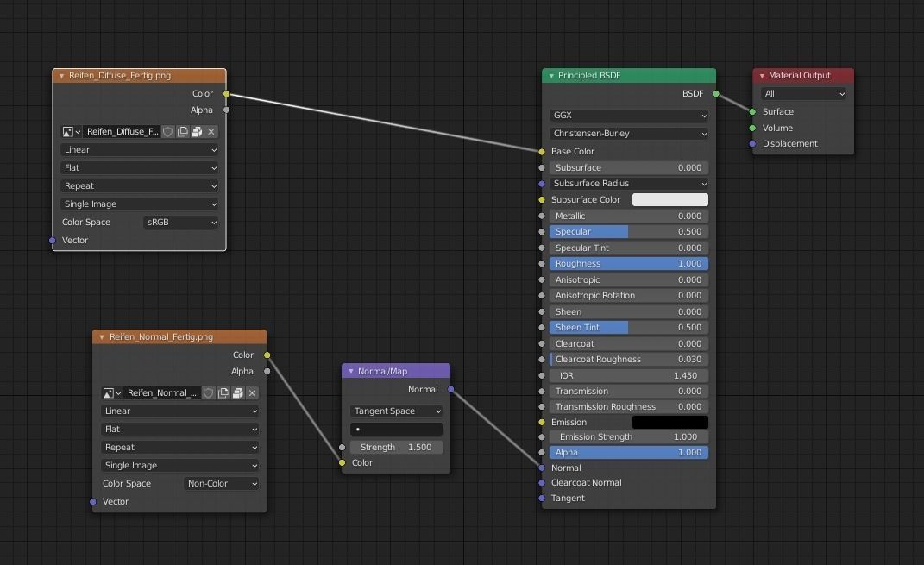Collapse the Principled BSDF node
The height and width of the screenshot is (565, 924).
[551, 76]
